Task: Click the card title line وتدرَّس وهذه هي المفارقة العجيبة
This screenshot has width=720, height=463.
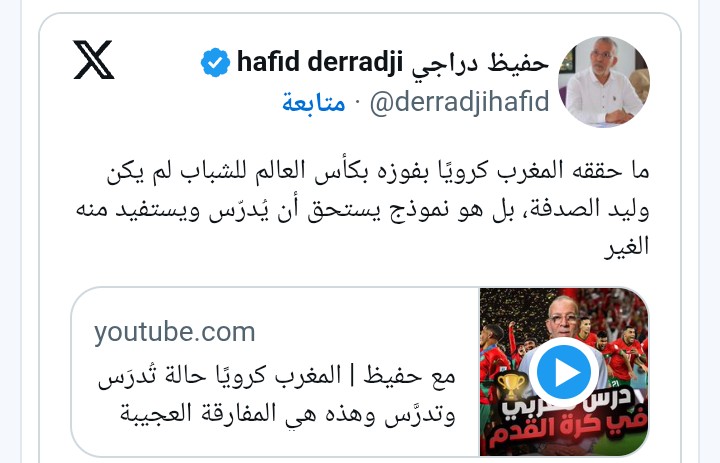Action: point(287,414)
